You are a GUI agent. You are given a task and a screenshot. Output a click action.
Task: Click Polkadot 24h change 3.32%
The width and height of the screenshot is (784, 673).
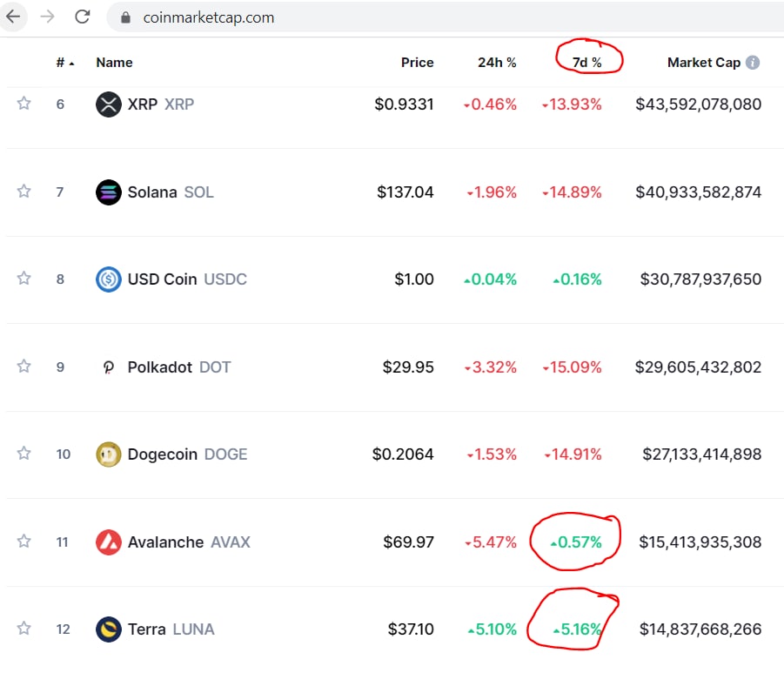click(x=491, y=367)
